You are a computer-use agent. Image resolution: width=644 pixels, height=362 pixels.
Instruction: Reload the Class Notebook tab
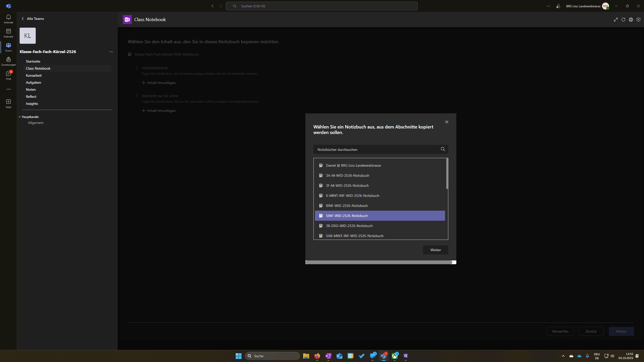[x=623, y=20]
